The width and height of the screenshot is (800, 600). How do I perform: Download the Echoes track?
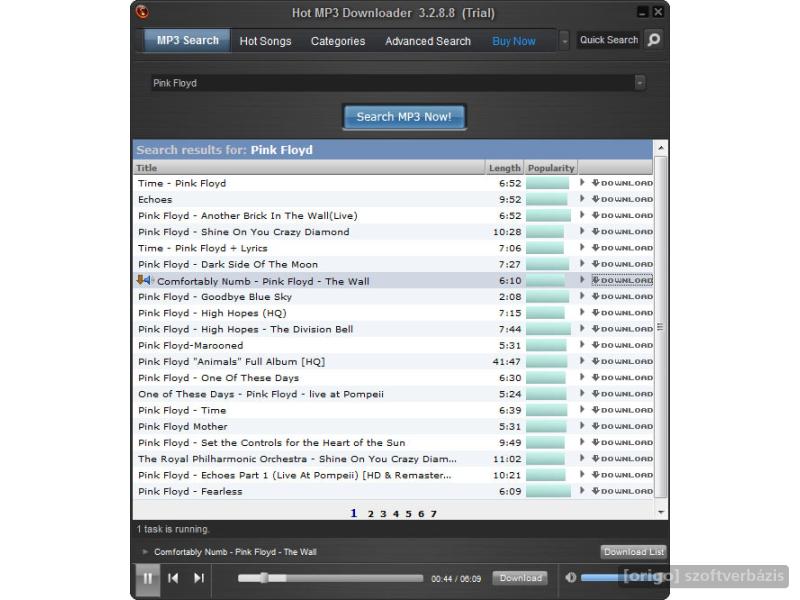622,199
